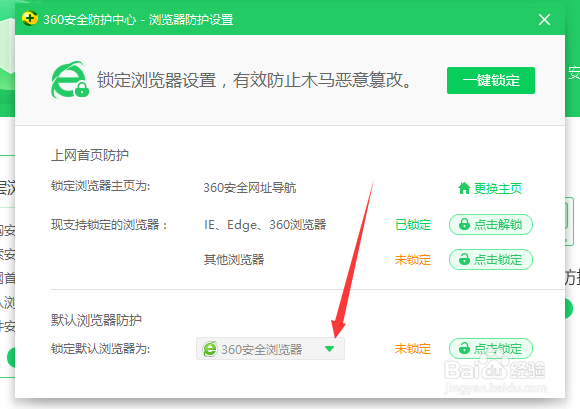The width and height of the screenshot is (580, 409).
Task: Click 未锁定 status for 其他浏览器
Action: click(413, 260)
